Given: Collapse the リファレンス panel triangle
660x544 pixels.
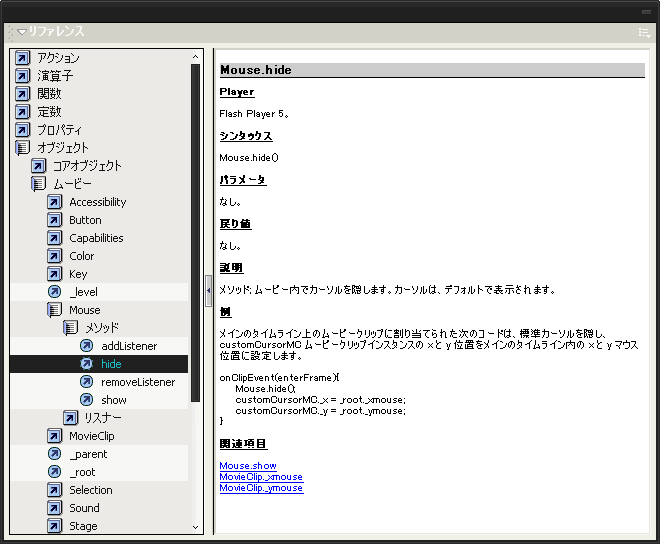Looking at the screenshot, I should coord(22,32).
